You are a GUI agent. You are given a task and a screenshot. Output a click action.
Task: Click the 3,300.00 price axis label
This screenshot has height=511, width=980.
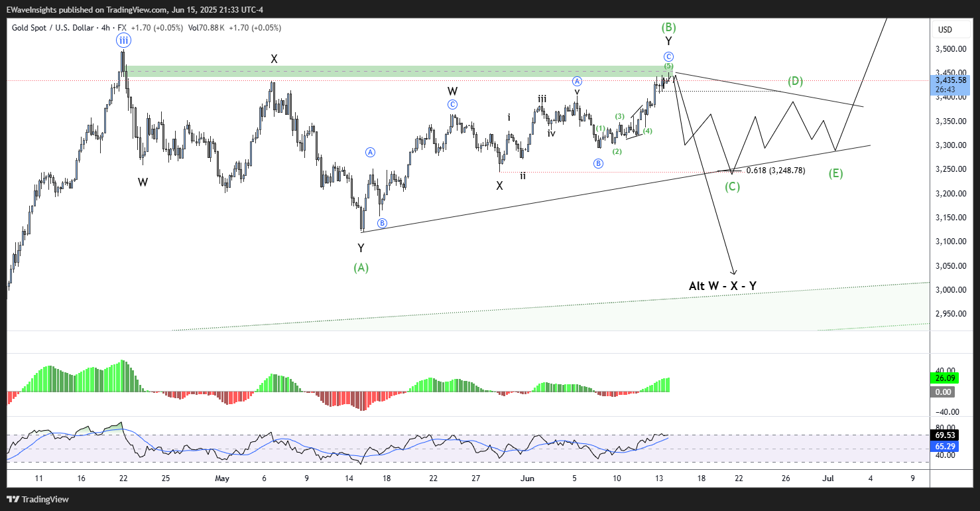(949, 145)
